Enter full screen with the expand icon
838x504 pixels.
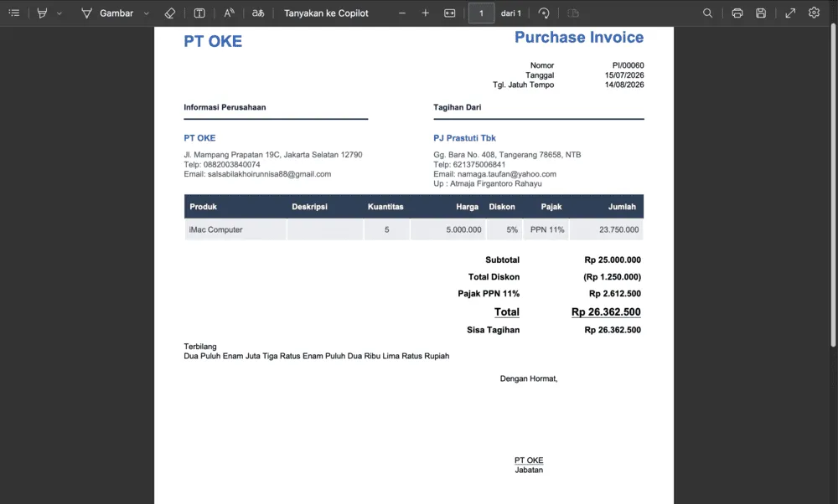pyautogui.click(x=790, y=13)
